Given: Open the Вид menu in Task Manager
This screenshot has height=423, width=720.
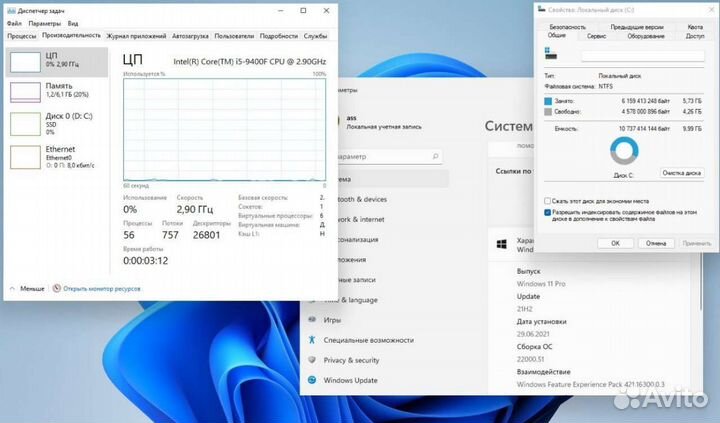Looking at the screenshot, I should [73, 23].
